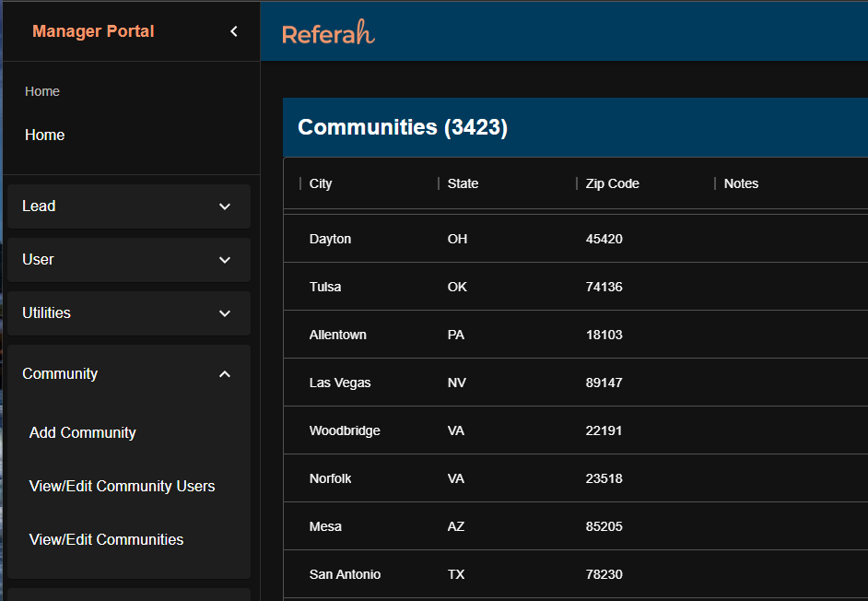Select the Las Vegas city cell

pyautogui.click(x=340, y=383)
